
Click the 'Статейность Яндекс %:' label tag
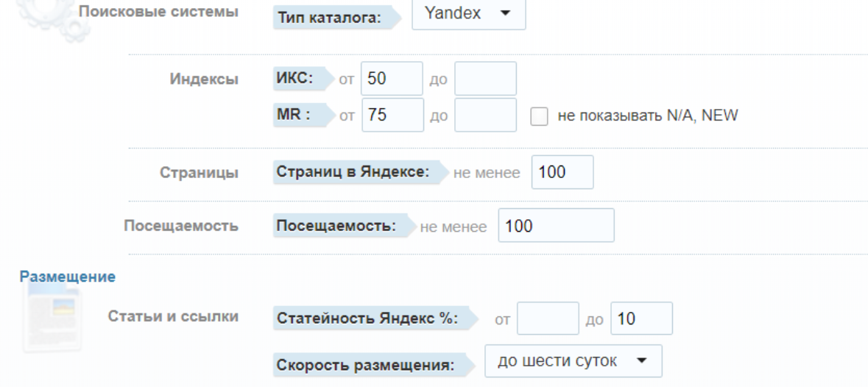coord(367,319)
